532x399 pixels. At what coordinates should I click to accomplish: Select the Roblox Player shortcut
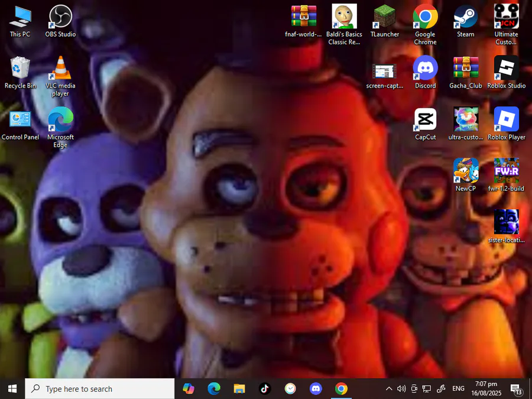pyautogui.click(x=506, y=124)
